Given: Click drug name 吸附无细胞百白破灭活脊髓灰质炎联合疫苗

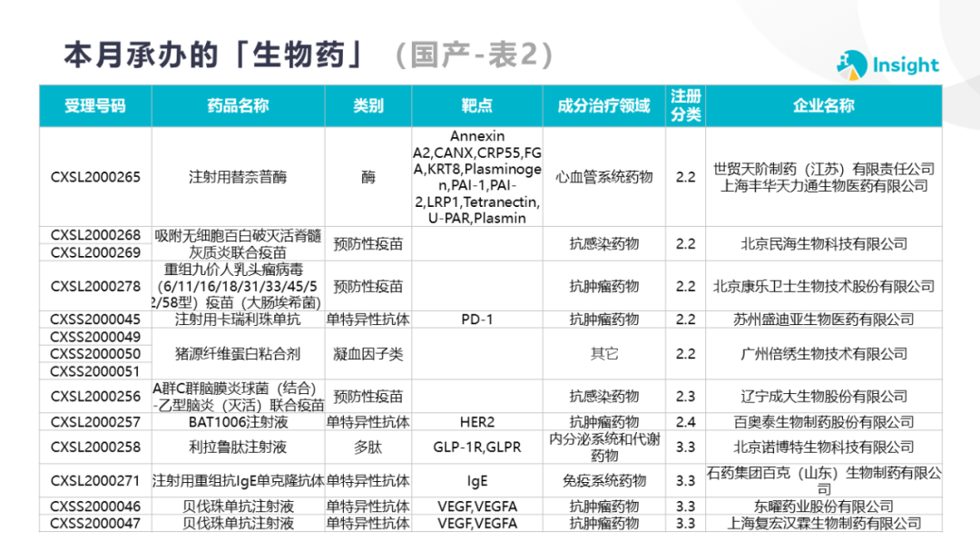Looking at the screenshot, I should click(238, 244).
